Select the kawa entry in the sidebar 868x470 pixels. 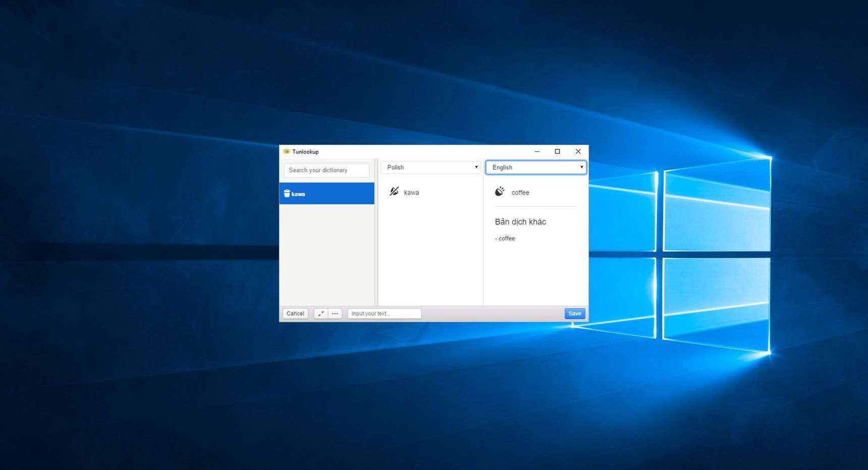(x=327, y=194)
